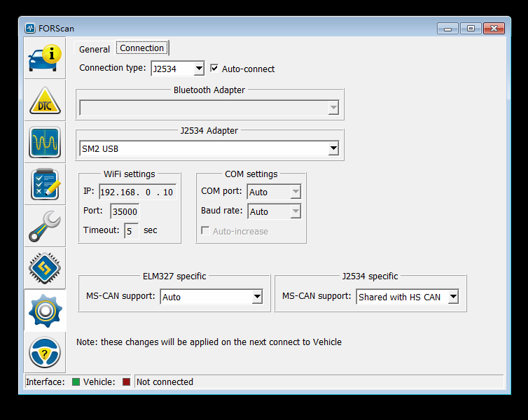Image resolution: width=528 pixels, height=420 pixels.
Task: Click the WiFi IP address field
Action: click(137, 192)
